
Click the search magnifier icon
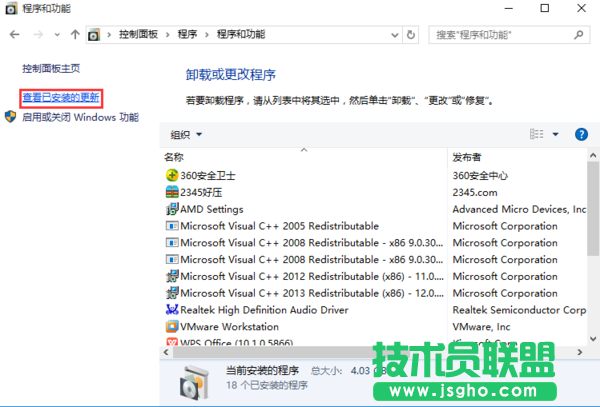(x=578, y=35)
